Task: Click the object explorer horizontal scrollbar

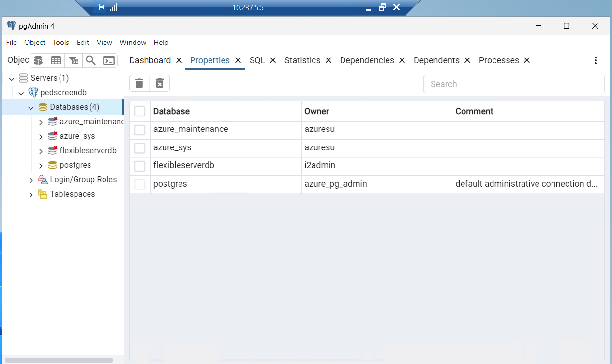Action: 59,360
